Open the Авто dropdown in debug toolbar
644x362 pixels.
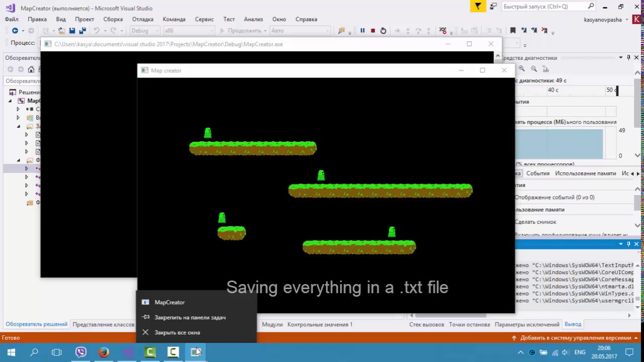[301, 31]
